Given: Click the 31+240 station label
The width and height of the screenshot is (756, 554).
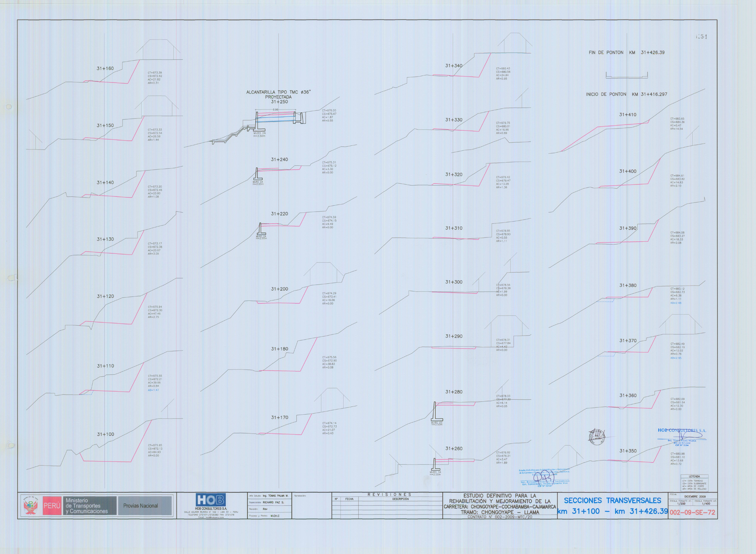Looking at the screenshot, I should [x=279, y=159].
